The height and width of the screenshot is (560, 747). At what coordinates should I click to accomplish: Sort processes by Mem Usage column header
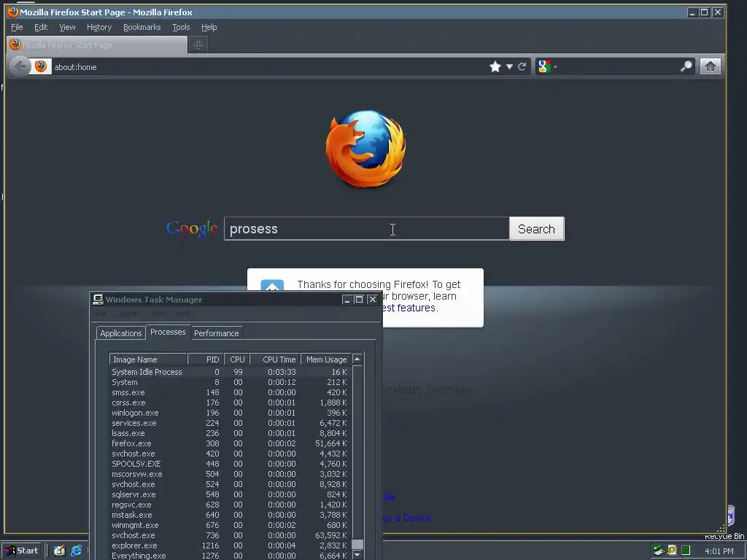[326, 359]
